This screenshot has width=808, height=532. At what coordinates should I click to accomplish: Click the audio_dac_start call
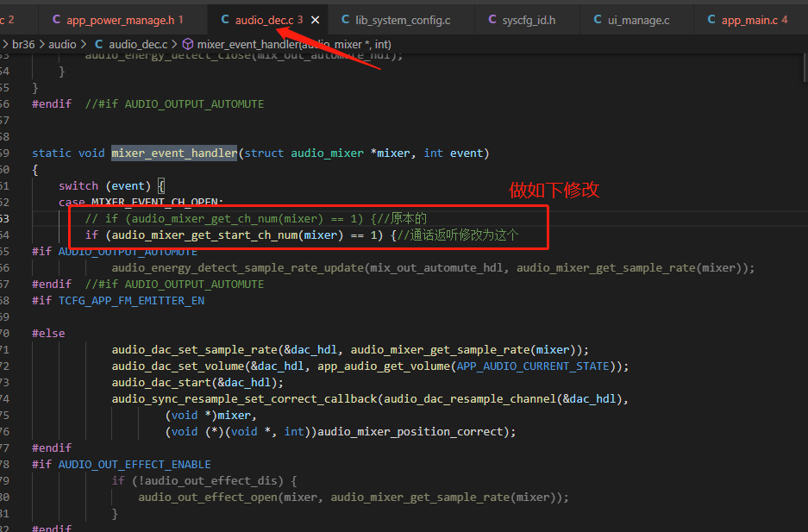point(162,383)
